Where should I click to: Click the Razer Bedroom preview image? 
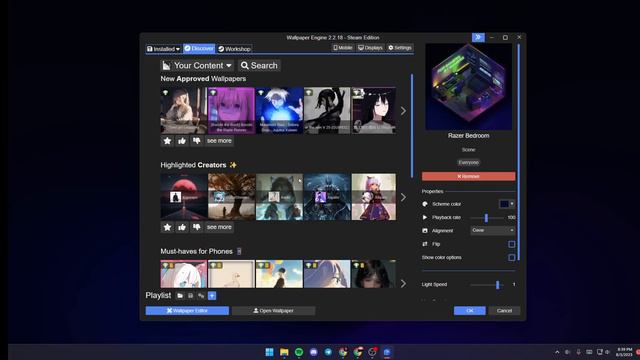(469, 87)
